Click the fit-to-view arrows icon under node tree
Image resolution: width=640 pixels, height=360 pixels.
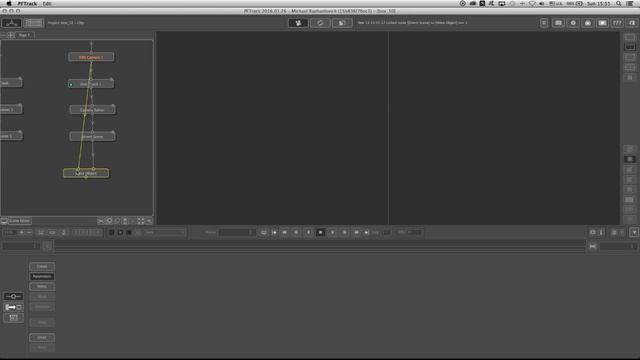[141, 221]
